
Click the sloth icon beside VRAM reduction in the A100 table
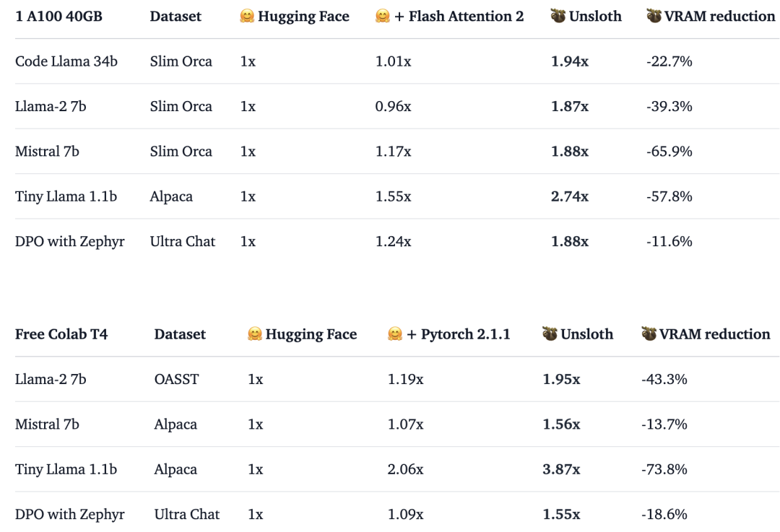(654, 16)
